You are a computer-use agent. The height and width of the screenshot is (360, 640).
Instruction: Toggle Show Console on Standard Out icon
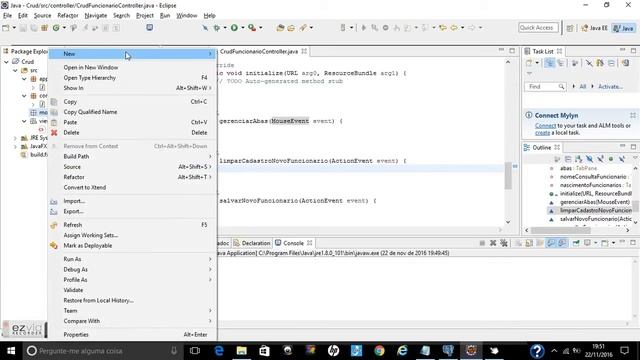[x=551, y=243]
